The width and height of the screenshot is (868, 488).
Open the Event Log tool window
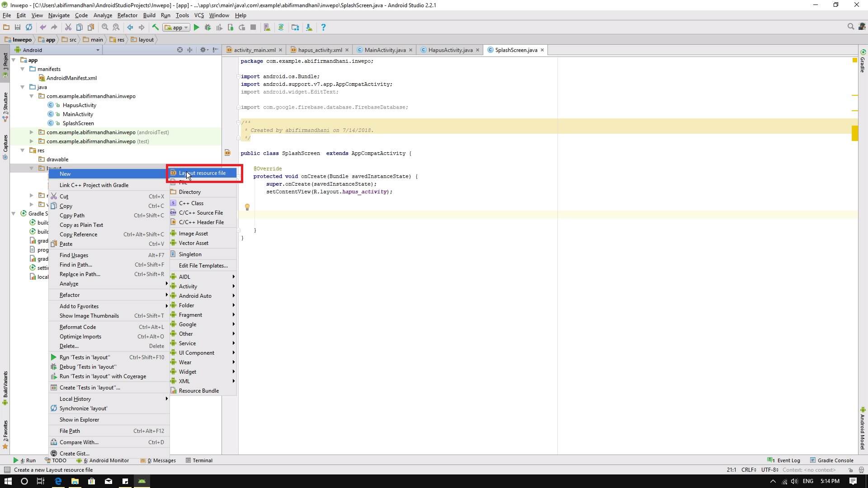pos(784,460)
